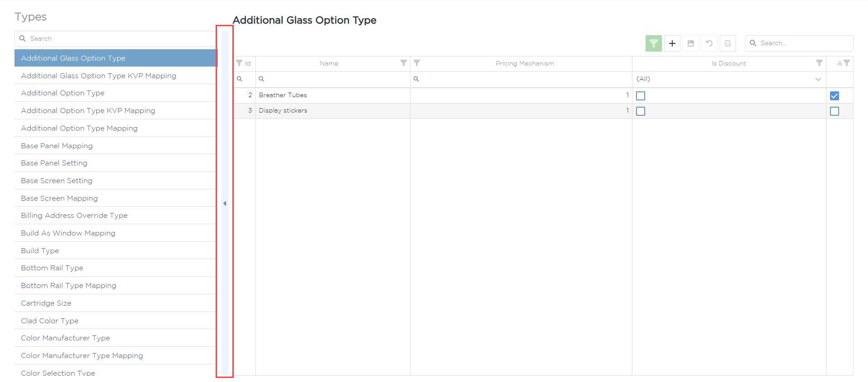Select the Base Panel Setting type
Screen dimensions: 868x382
[x=116, y=163]
